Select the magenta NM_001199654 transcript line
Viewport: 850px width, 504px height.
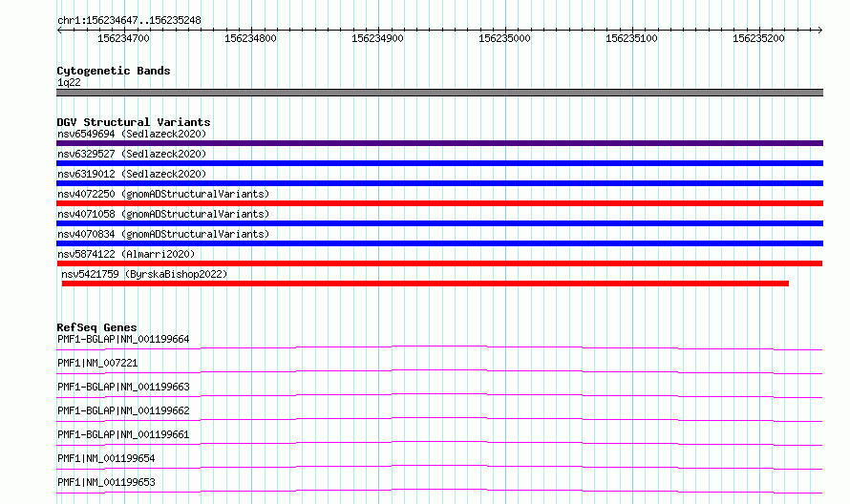click(x=439, y=467)
